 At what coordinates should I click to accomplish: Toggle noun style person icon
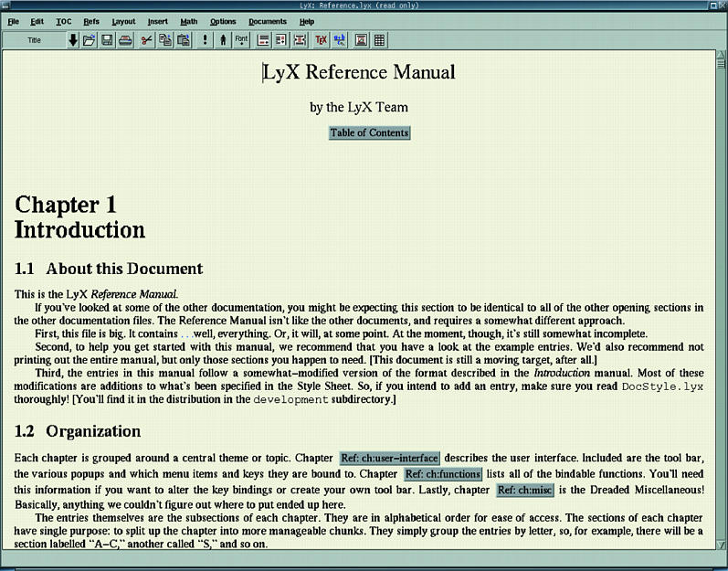223,40
